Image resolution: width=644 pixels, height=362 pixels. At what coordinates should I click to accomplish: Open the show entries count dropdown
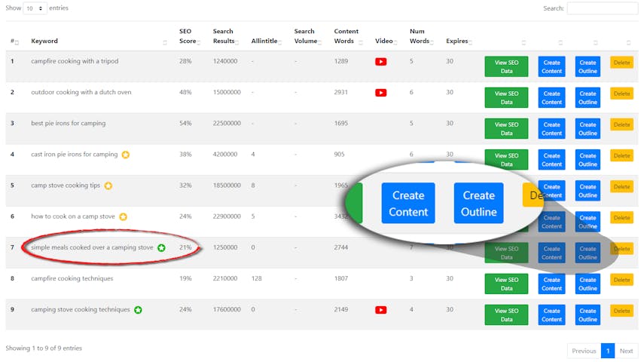point(34,8)
